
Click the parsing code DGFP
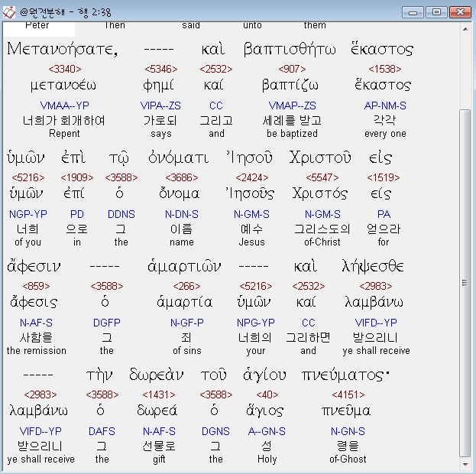pos(106,323)
